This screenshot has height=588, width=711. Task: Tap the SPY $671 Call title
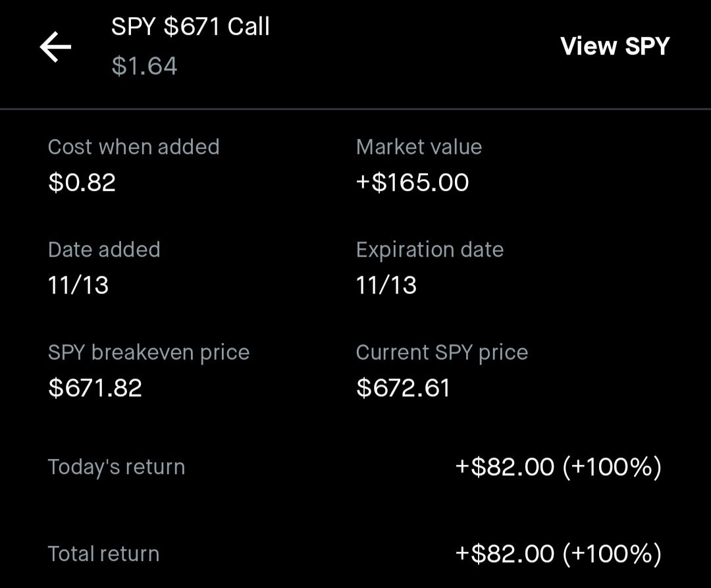tap(190, 27)
